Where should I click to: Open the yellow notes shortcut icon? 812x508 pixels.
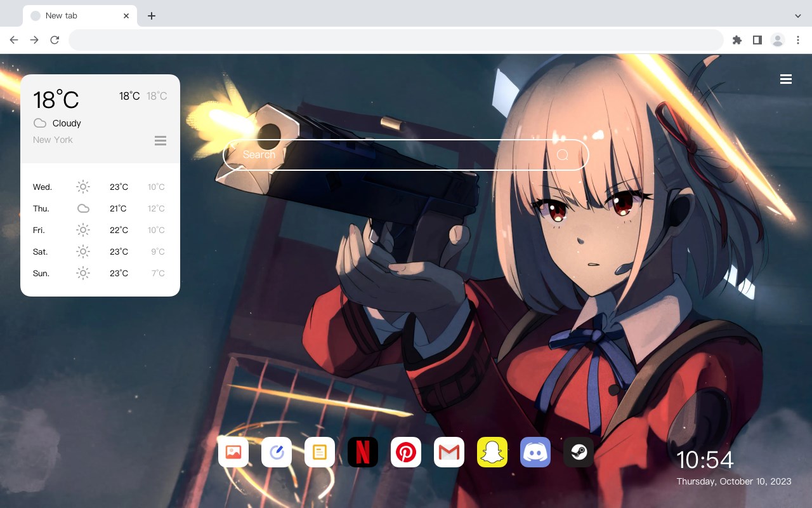[320, 452]
